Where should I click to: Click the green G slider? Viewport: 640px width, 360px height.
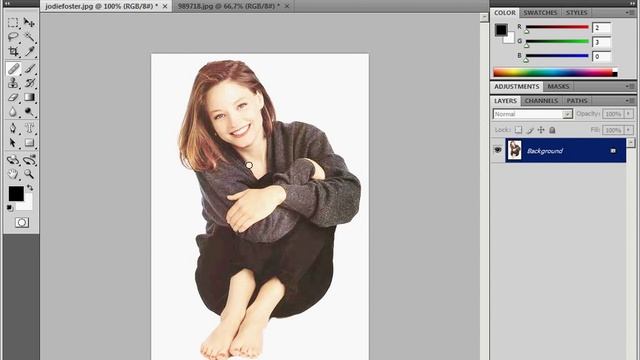click(557, 42)
